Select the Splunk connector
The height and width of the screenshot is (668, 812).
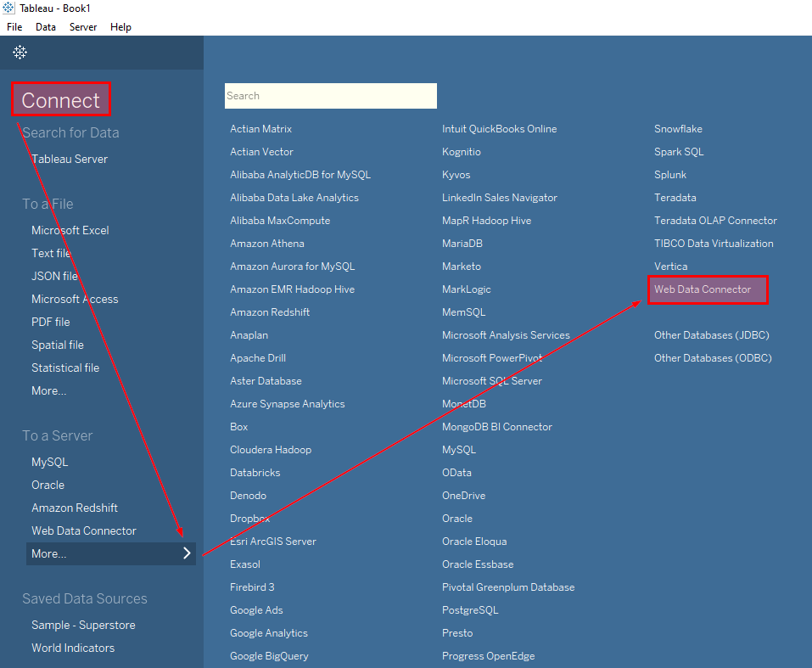[670, 175]
